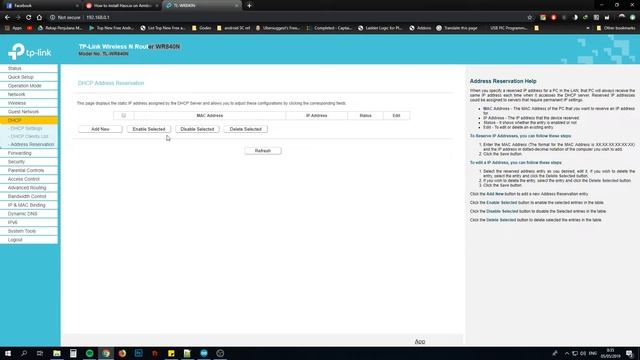Image resolution: width=640 pixels, height=360 pixels.
Task: Open Spotify from the taskbar
Action: tap(89, 353)
